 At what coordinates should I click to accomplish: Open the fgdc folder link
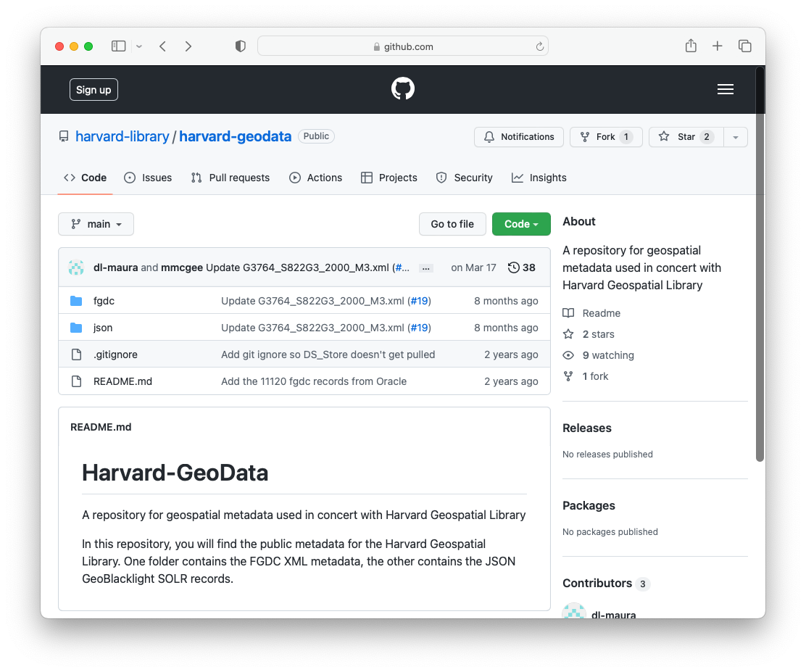(x=104, y=301)
